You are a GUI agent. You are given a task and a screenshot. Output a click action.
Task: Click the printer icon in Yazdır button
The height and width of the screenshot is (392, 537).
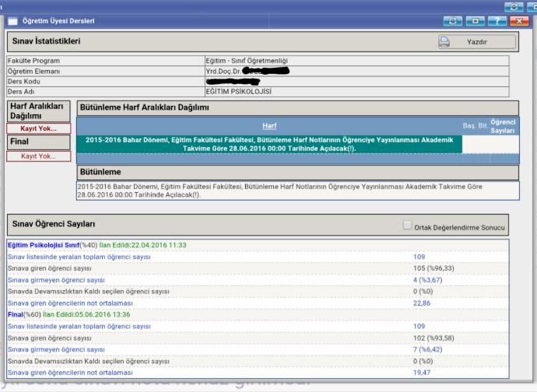pos(444,42)
